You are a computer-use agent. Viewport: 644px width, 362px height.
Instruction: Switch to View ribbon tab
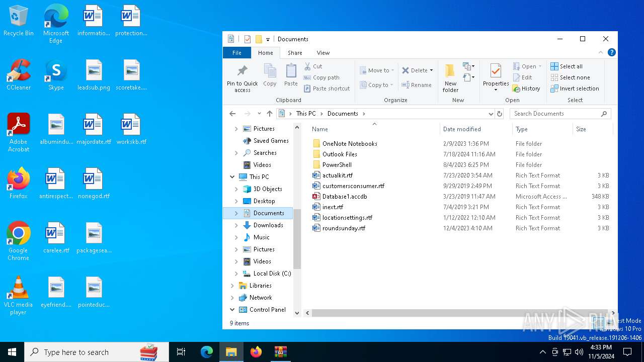[323, 53]
